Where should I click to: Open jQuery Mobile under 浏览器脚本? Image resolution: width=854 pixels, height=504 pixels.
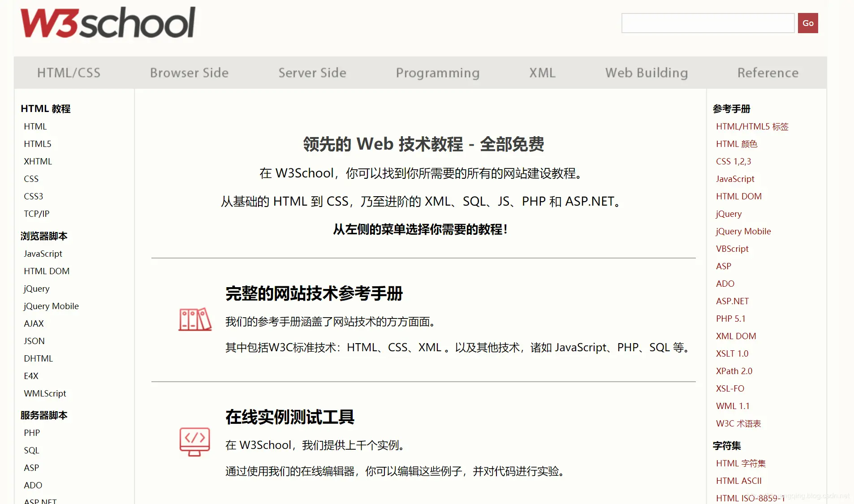[51, 306]
